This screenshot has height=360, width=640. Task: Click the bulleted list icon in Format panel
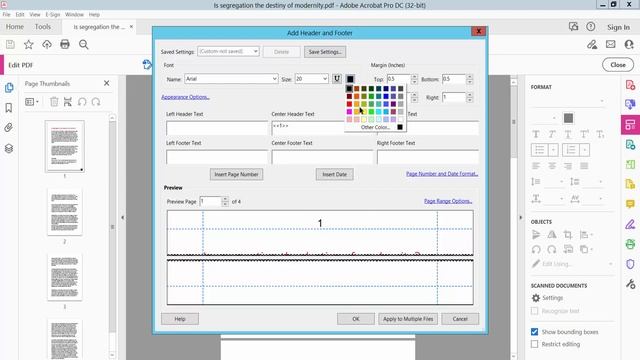pos(540,150)
